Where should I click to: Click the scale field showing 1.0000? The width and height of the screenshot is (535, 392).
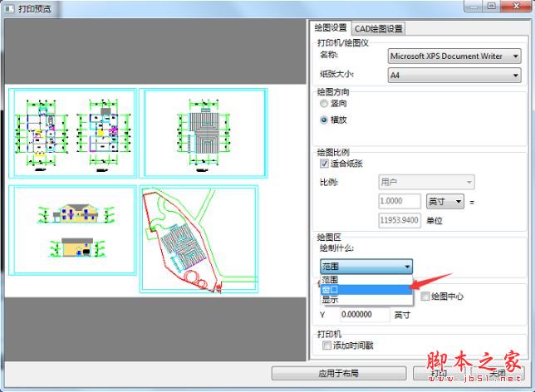click(400, 201)
